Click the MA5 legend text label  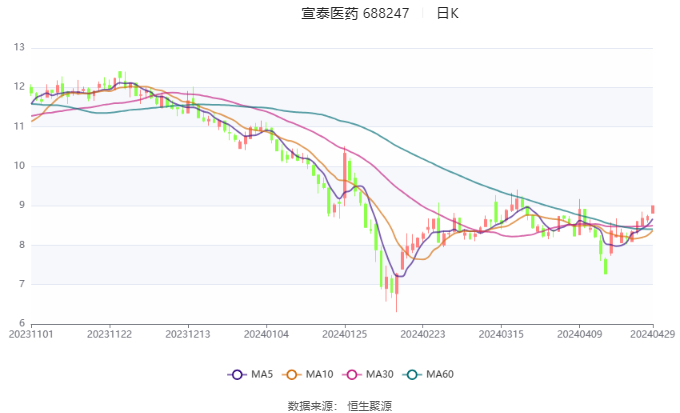tap(262, 374)
